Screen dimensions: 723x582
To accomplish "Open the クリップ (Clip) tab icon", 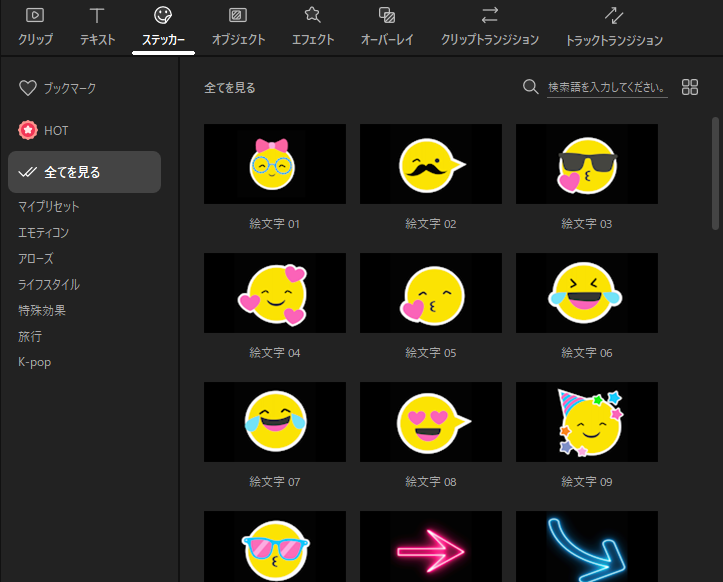I will coord(35,16).
